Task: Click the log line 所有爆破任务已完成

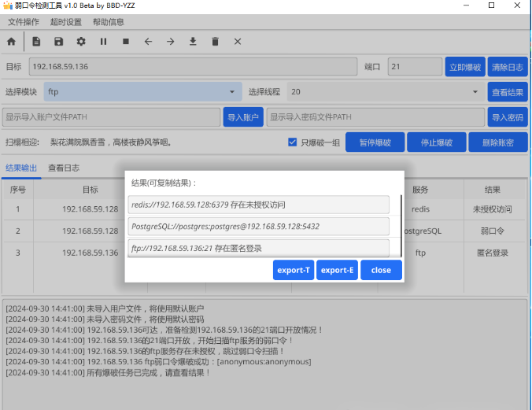Action: point(108,373)
